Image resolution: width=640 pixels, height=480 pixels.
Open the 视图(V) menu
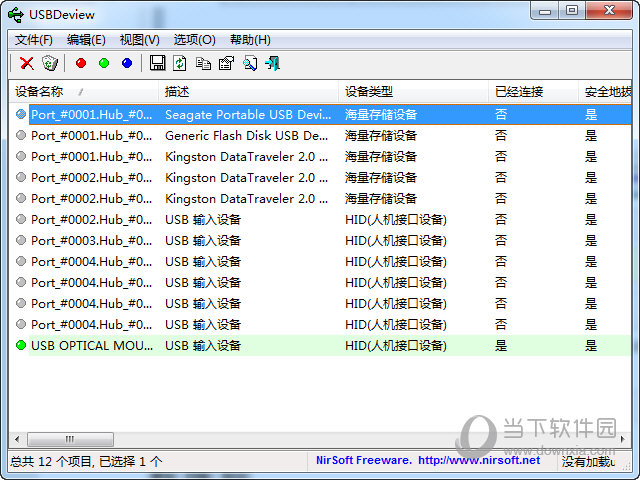click(140, 40)
